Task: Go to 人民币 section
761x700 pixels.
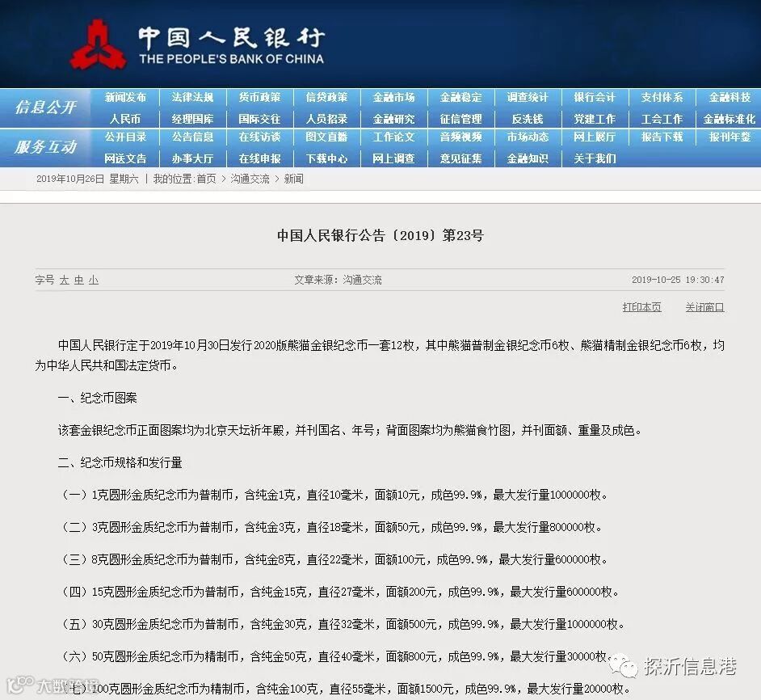Action: click(125, 119)
